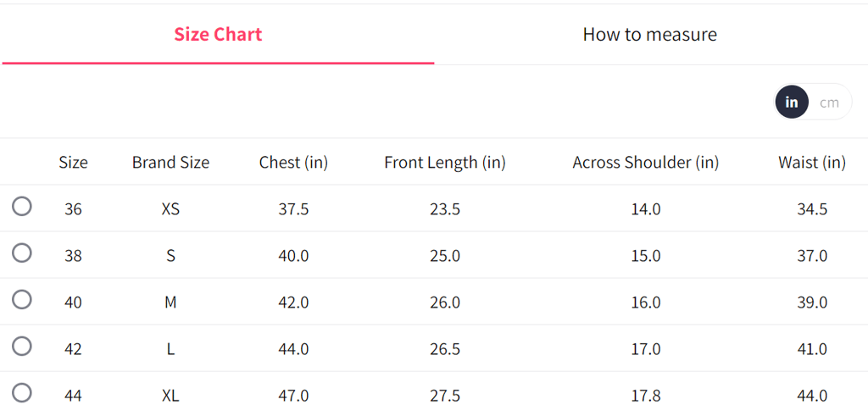Switch measurements to cm
This screenshot has width=868, height=416.
(x=829, y=102)
